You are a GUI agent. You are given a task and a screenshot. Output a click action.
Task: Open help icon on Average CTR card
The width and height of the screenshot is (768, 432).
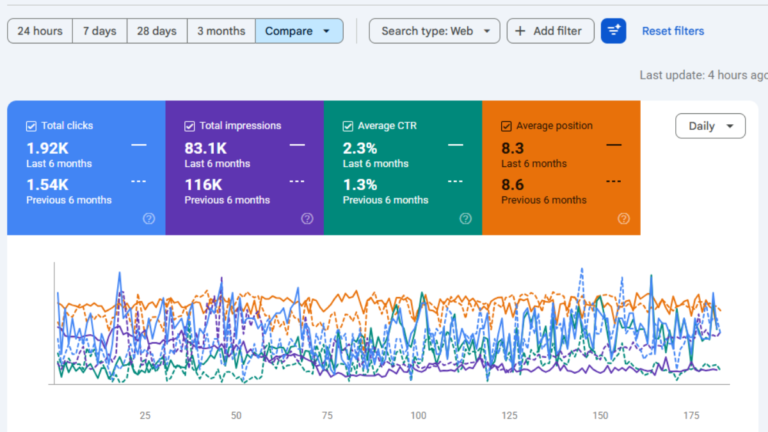coord(465,218)
